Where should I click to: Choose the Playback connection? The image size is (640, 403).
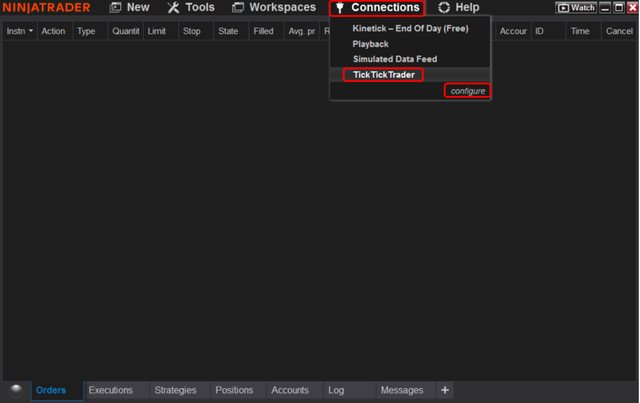(x=370, y=44)
